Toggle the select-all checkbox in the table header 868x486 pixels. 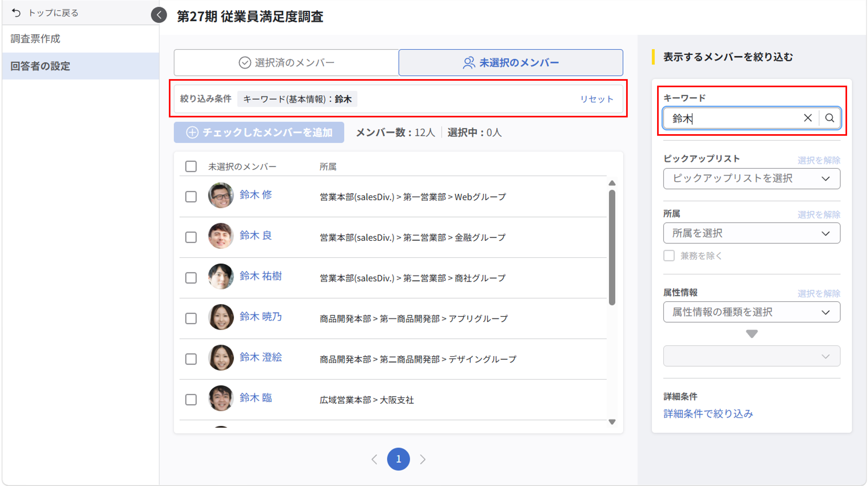191,166
